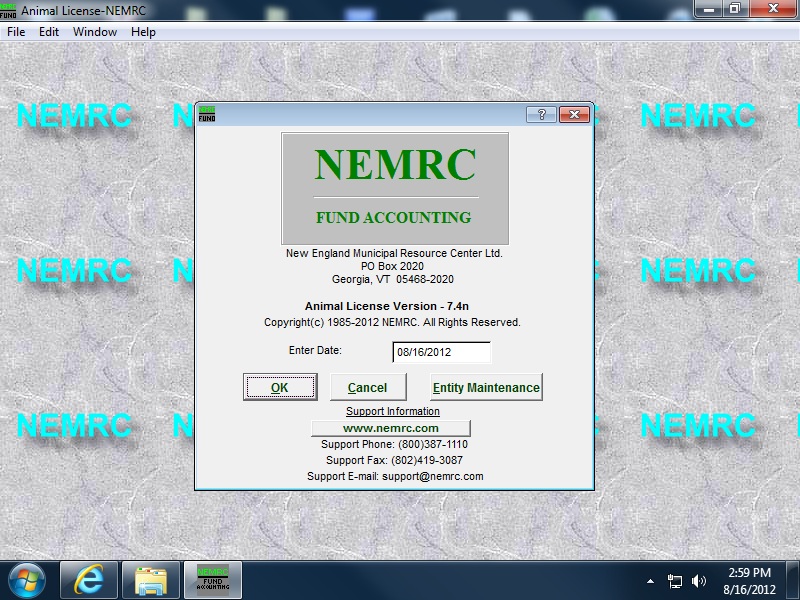Launch Internet Explorer from taskbar
This screenshot has height=600, width=800.
pyautogui.click(x=89, y=580)
